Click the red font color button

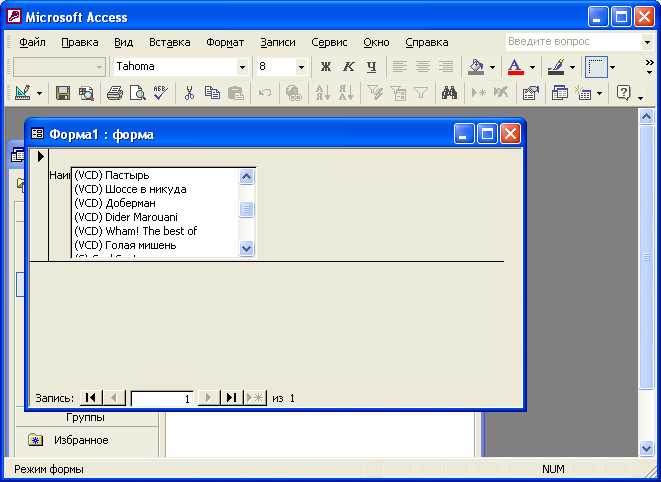click(516, 67)
